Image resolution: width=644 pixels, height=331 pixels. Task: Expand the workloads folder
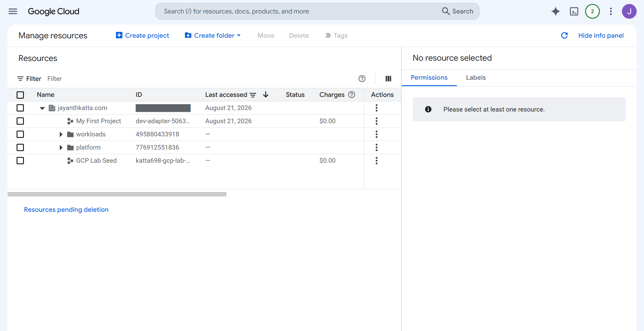[61, 134]
